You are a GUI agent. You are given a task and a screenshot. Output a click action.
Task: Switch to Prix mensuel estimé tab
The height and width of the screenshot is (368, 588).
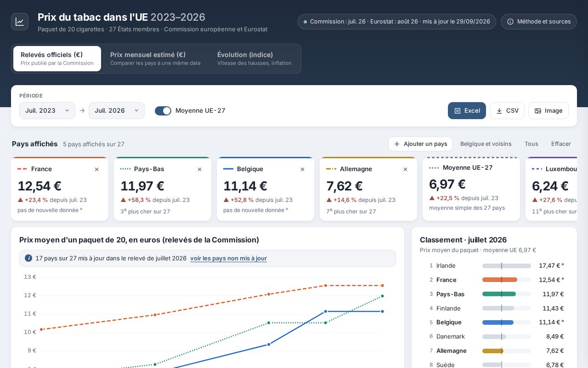tap(155, 58)
